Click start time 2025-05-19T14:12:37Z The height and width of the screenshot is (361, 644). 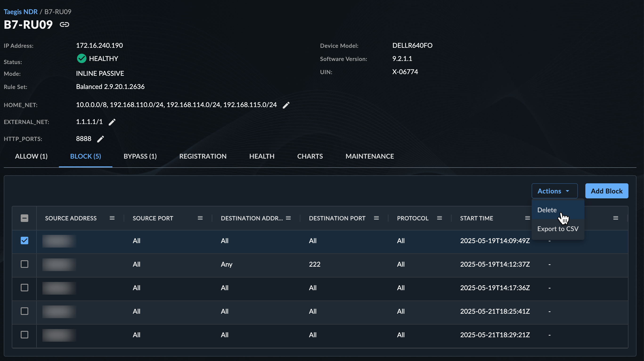coord(495,264)
